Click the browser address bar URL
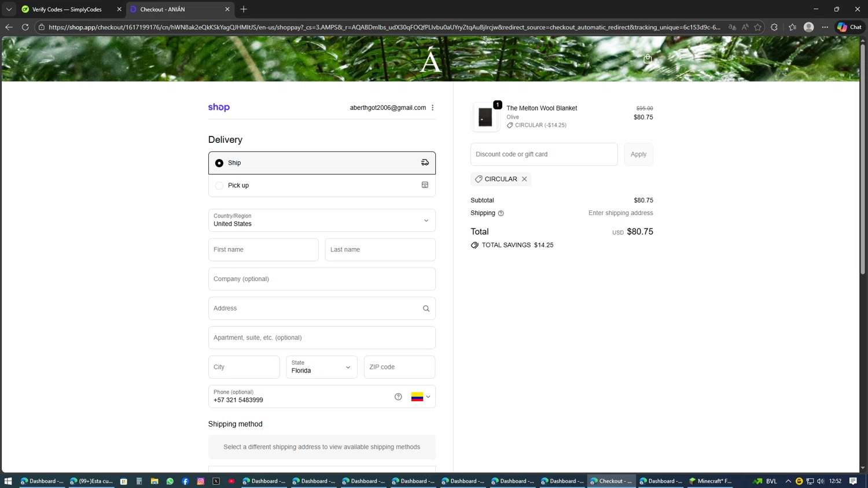 [384, 27]
